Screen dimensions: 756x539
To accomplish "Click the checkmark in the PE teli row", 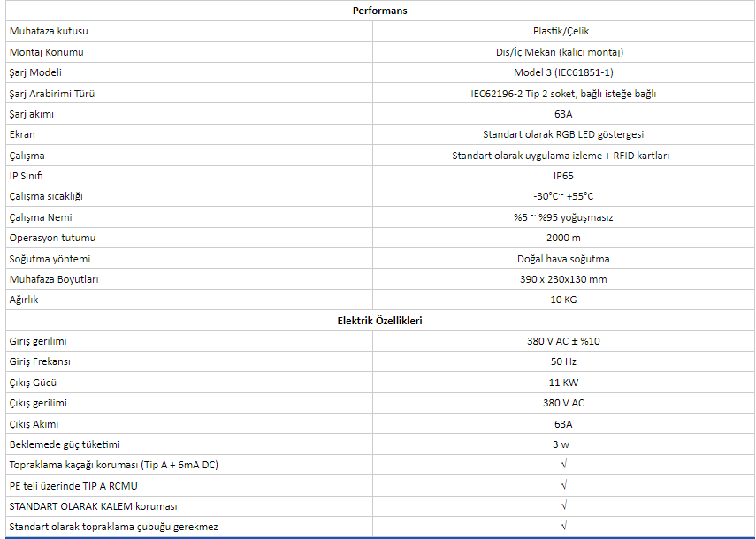I will click(563, 485).
